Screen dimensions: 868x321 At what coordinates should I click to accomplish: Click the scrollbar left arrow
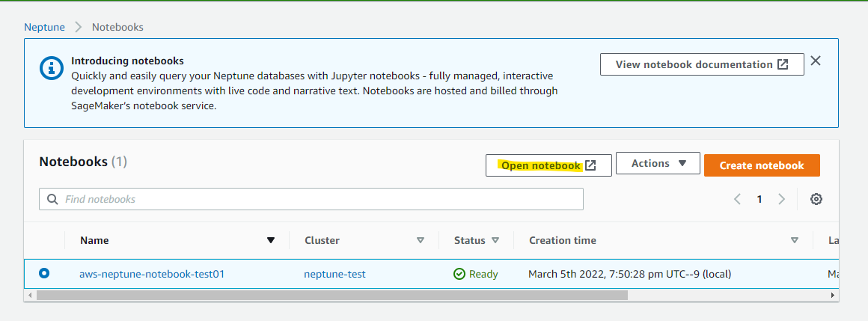pos(30,296)
